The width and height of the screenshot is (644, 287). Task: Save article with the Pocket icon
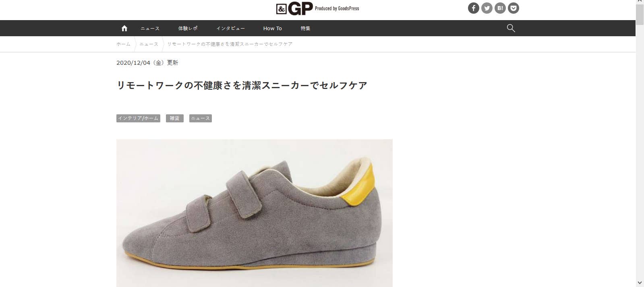(x=514, y=8)
